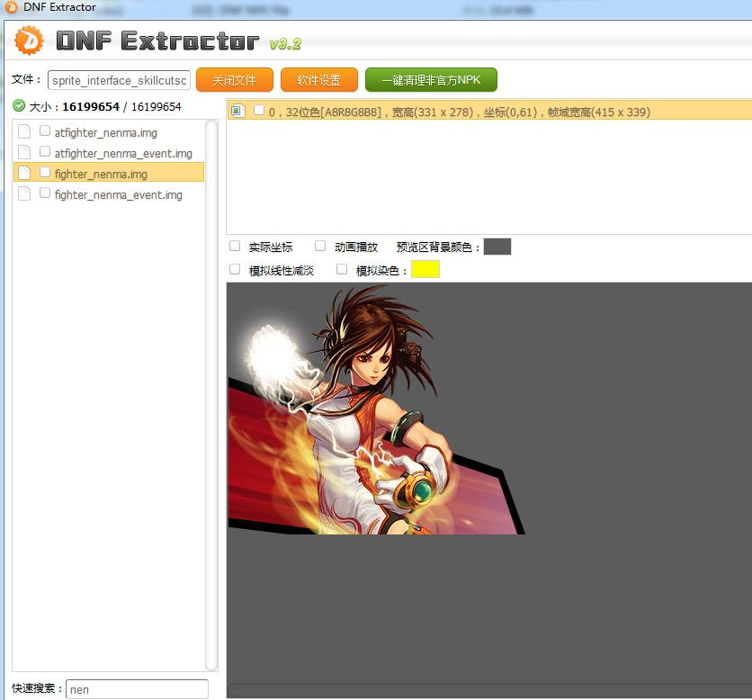Click the fighter character preview image
752x700 pixels.
point(376,409)
